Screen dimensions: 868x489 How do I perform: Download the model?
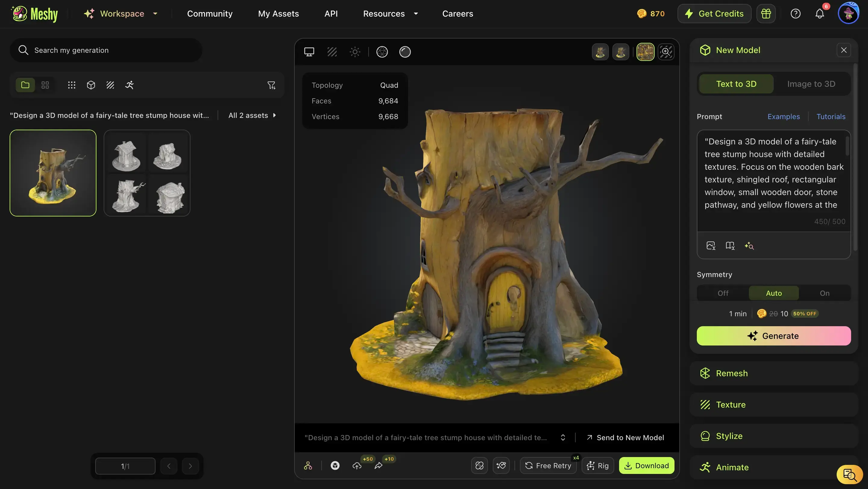646,465
